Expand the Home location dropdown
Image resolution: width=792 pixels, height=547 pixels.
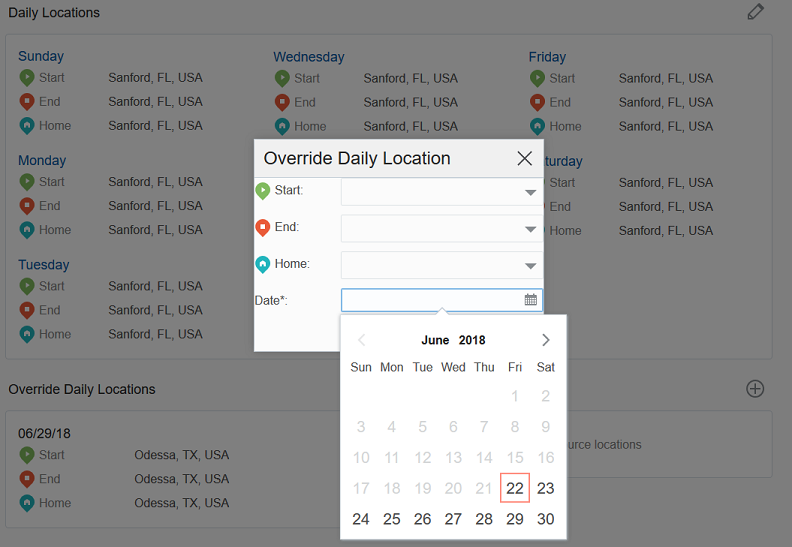(x=530, y=266)
